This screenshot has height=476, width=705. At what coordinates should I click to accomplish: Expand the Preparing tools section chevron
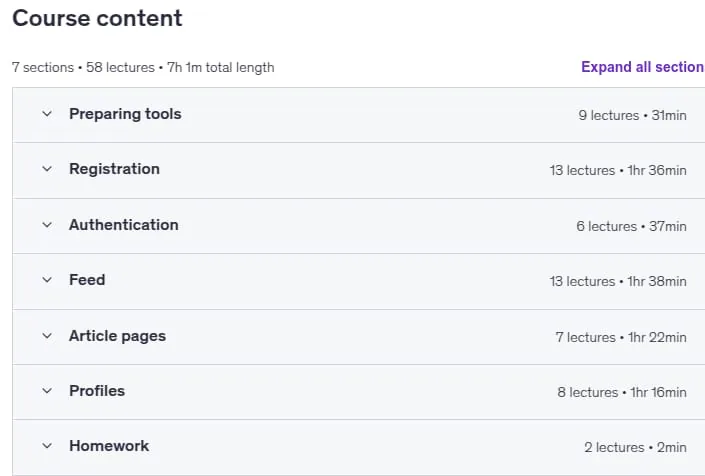[47, 114]
